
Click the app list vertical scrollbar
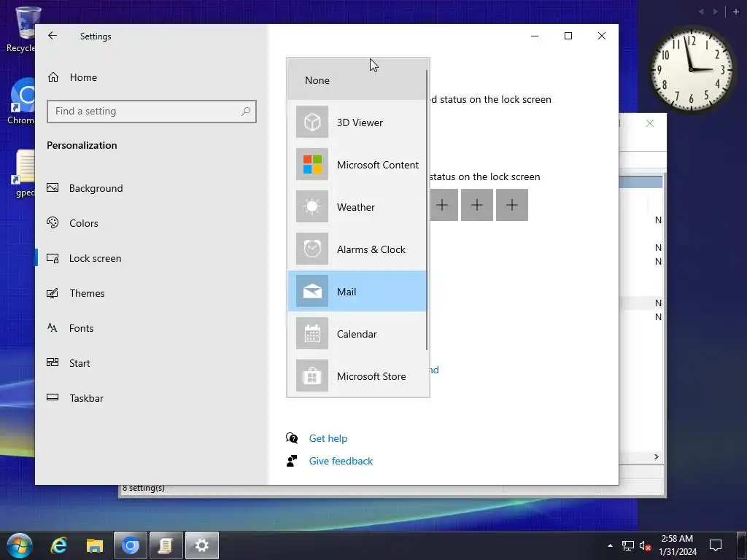(x=427, y=209)
